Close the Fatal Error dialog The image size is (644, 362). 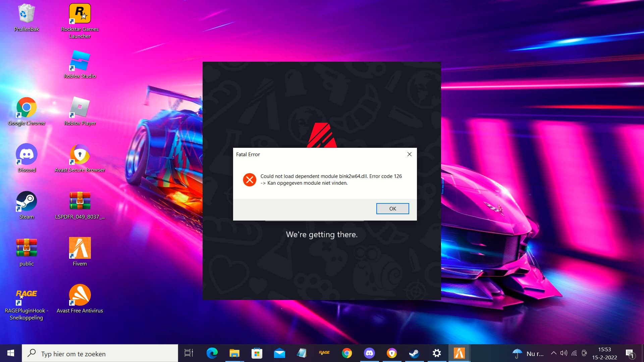pos(409,154)
